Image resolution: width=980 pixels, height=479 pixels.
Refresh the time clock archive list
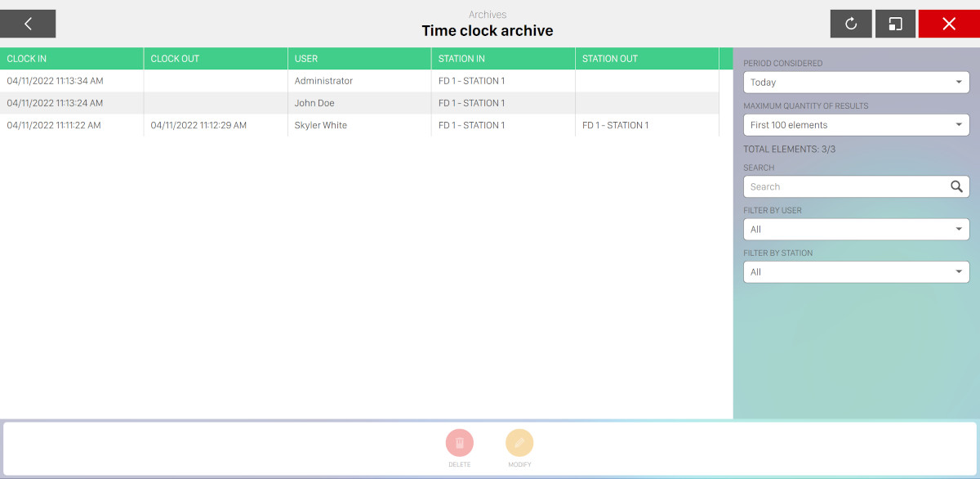[x=851, y=24]
